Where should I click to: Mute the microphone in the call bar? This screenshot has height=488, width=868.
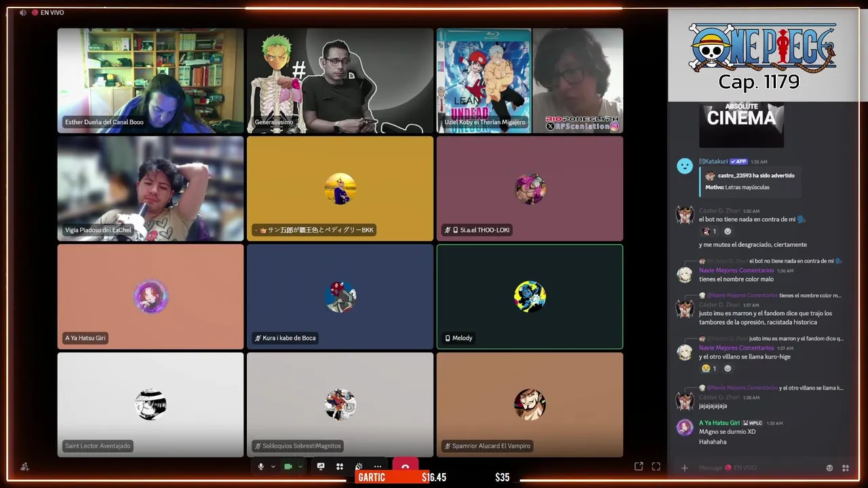coord(260,466)
